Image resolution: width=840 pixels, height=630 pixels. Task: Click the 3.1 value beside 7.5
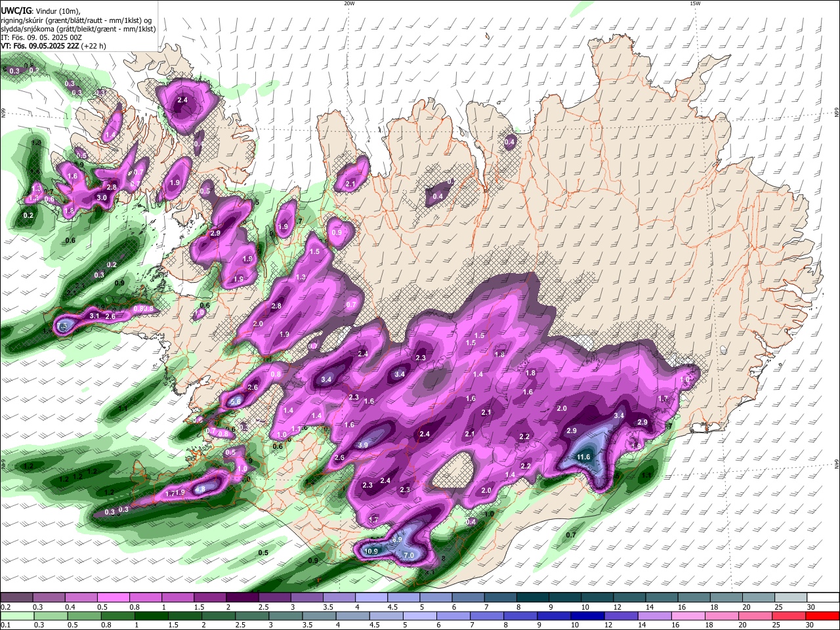coord(94,316)
